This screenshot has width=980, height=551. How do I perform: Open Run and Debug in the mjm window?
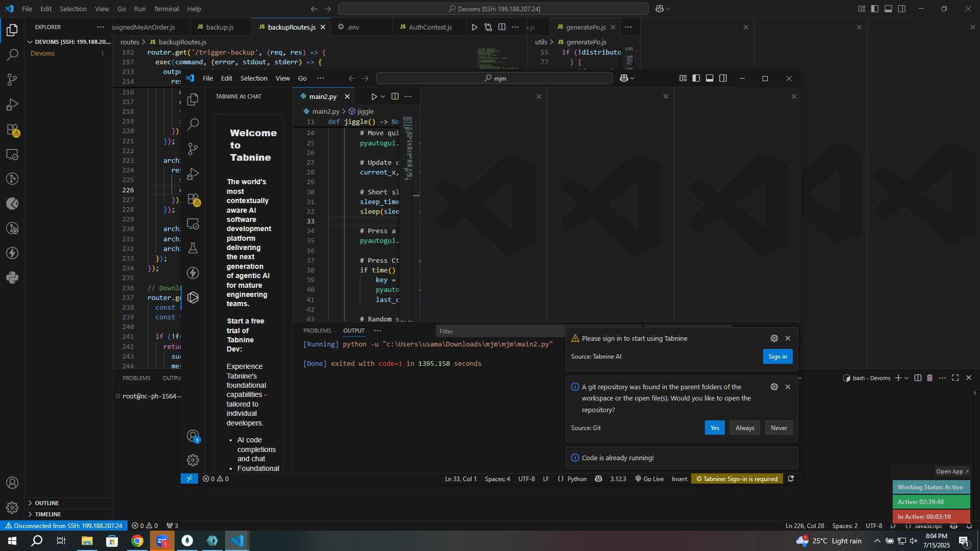pos(193,174)
